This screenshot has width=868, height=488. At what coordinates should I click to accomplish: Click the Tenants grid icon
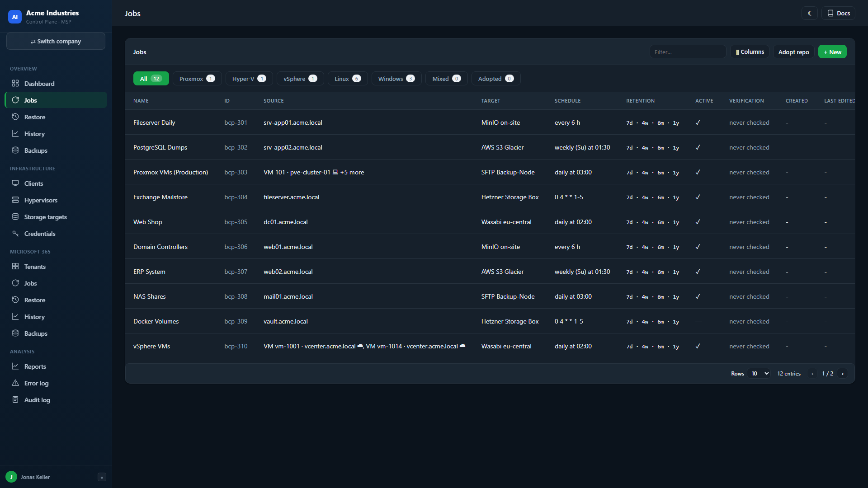[x=15, y=267]
